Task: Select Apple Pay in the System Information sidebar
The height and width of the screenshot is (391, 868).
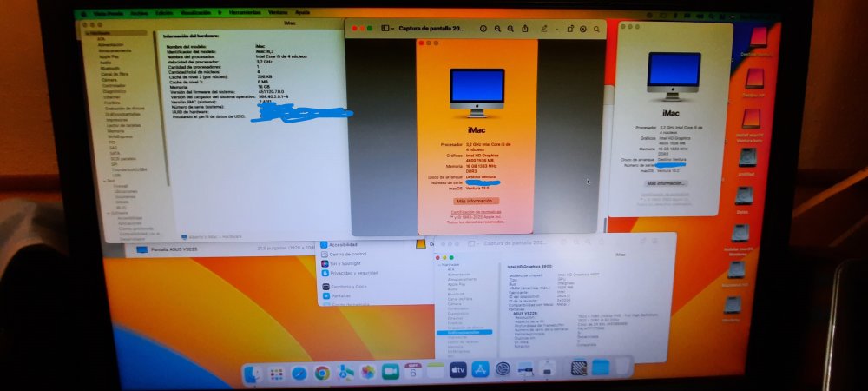Action: pyautogui.click(x=109, y=56)
